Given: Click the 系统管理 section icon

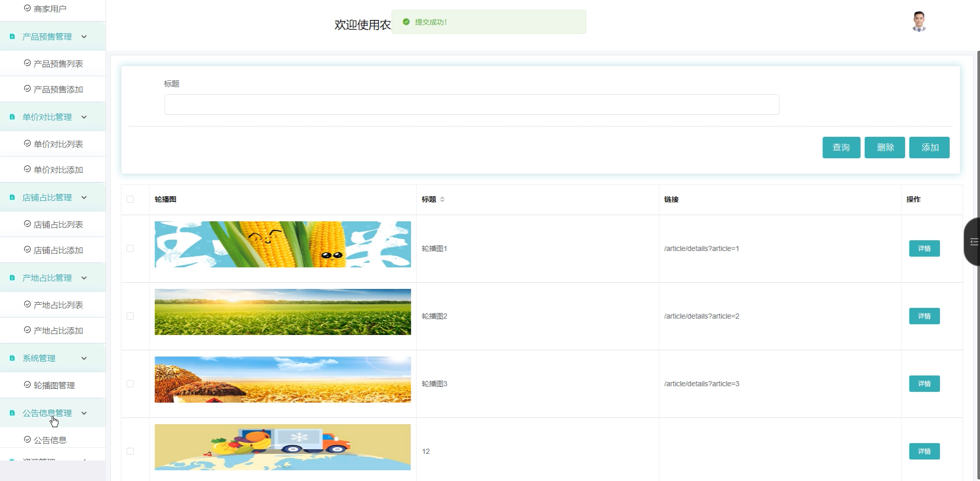Looking at the screenshot, I should pos(12,359).
